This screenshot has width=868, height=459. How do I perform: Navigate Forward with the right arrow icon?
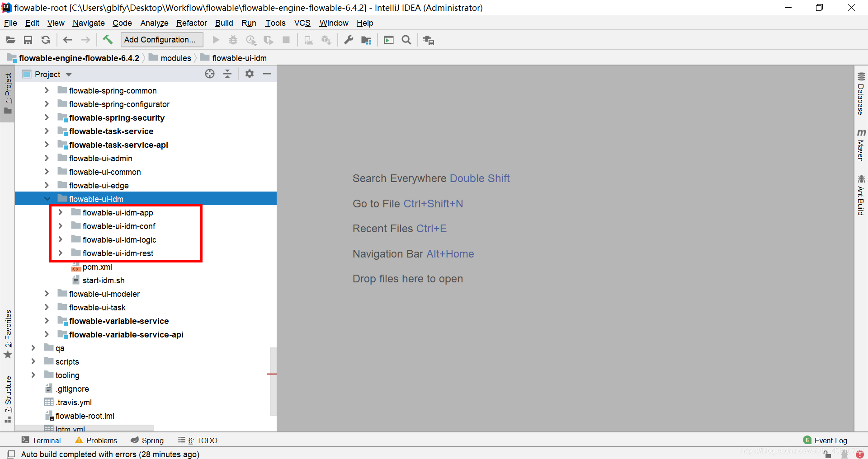[85, 40]
